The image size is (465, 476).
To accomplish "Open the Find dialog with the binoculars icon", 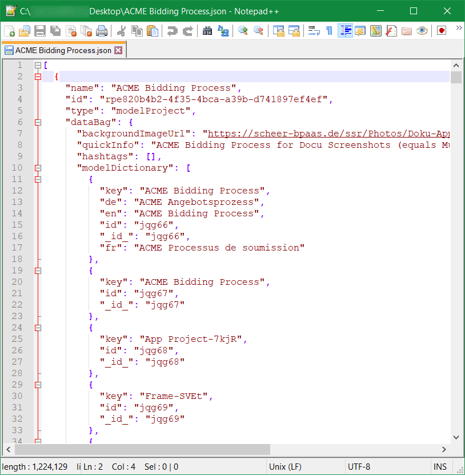I will (x=207, y=31).
